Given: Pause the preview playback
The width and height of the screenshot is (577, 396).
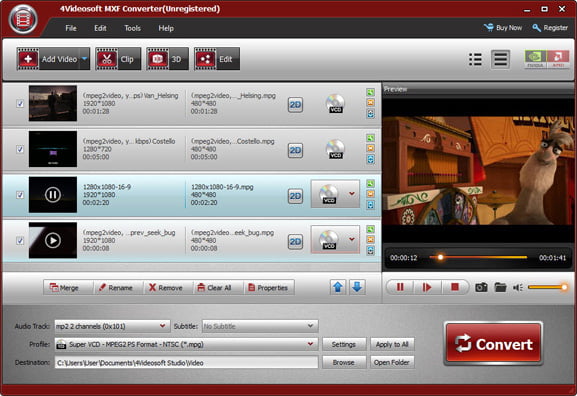Looking at the screenshot, I should [x=400, y=287].
